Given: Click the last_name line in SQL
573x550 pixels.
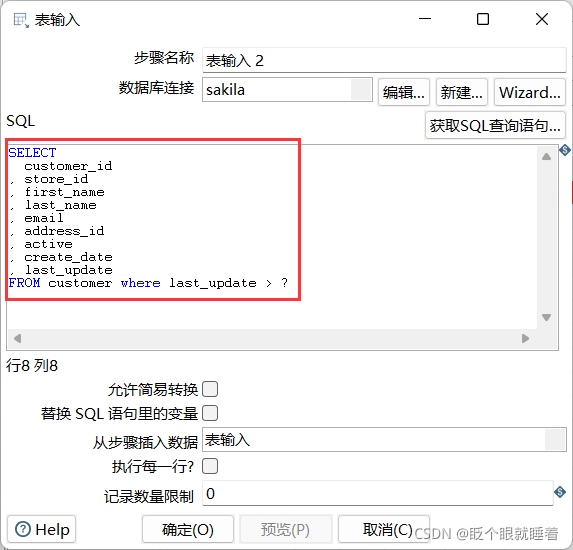Looking at the screenshot, I should point(61,205).
